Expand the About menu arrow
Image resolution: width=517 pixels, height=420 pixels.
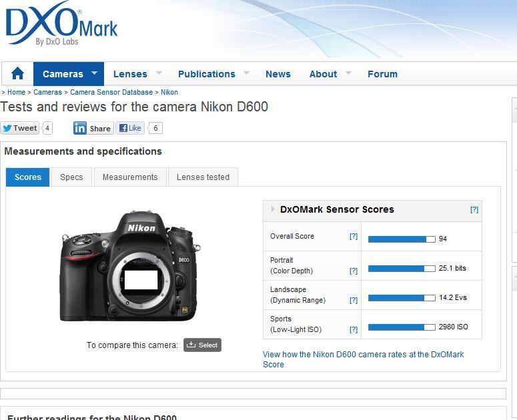tap(348, 73)
